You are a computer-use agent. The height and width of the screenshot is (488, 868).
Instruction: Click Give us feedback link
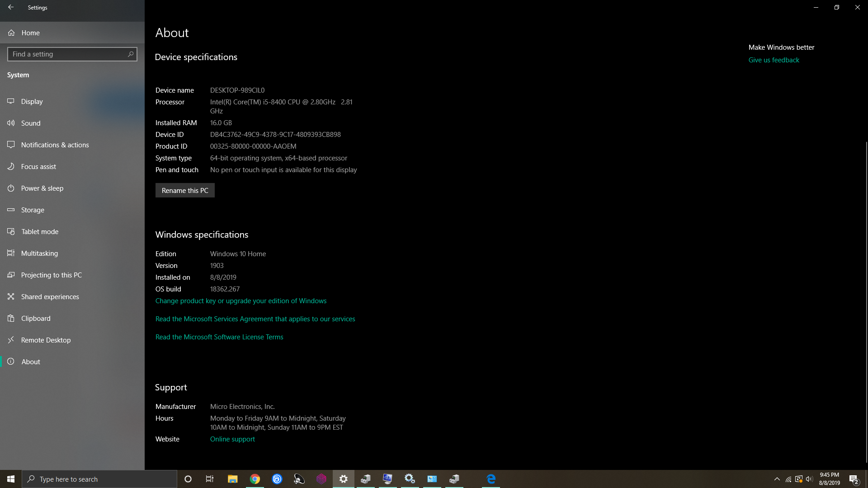point(774,60)
